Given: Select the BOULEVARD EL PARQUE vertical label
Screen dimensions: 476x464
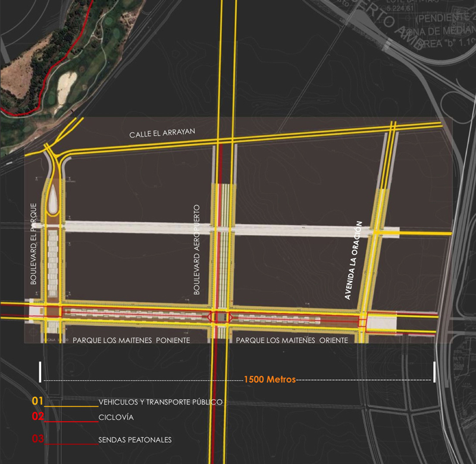Looking at the screenshot, I should (x=34, y=244).
